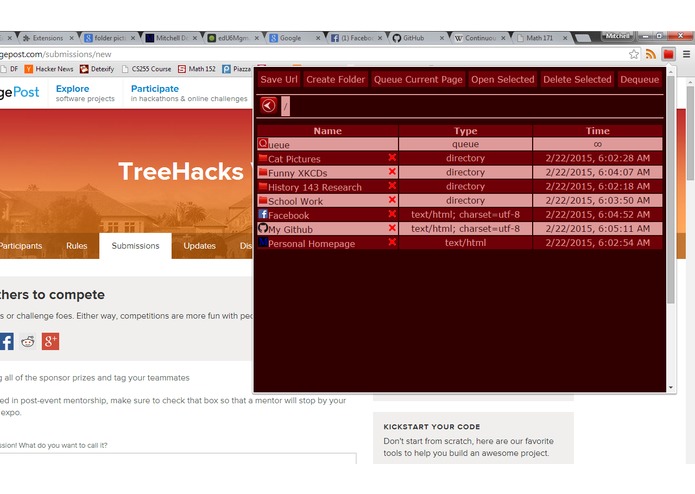Click the Dequeue button
This screenshot has width=695, height=494.
point(640,80)
